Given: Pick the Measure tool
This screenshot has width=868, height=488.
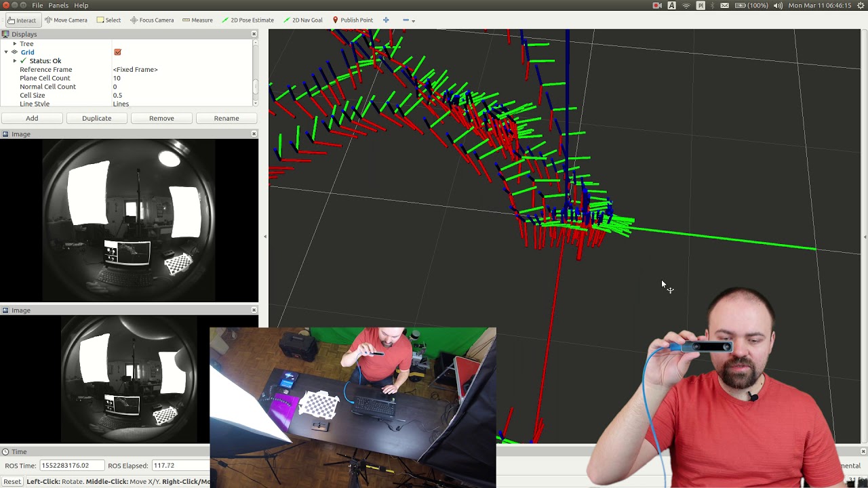Looking at the screenshot, I should (x=197, y=20).
